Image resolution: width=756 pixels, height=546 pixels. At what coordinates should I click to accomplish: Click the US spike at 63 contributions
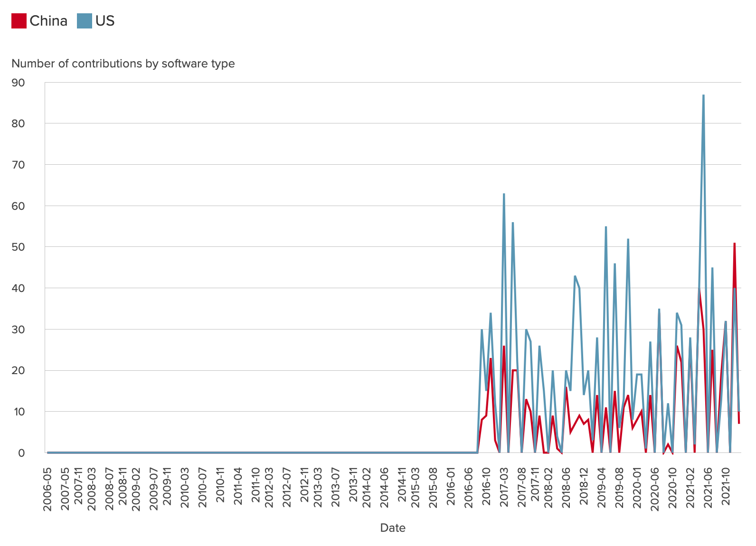pyautogui.click(x=504, y=194)
